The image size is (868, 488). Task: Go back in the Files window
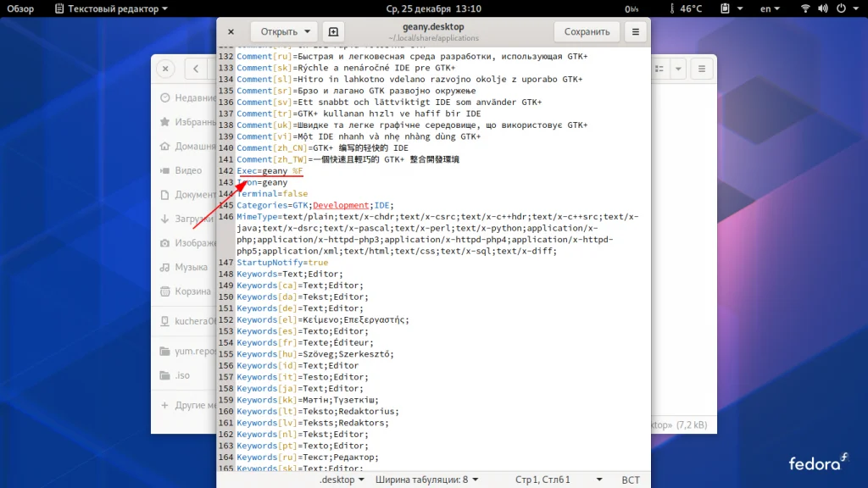point(196,69)
